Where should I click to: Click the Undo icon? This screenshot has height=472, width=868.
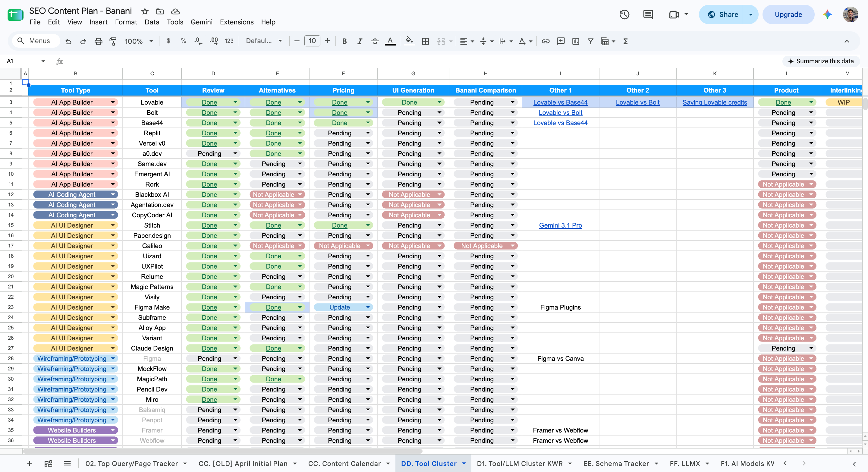[68, 41]
